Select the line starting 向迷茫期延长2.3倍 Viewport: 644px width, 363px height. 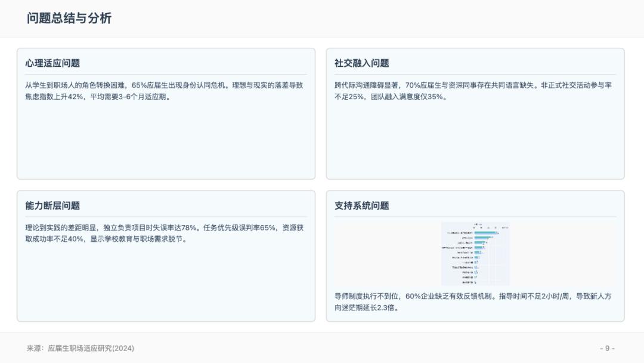coord(367,308)
